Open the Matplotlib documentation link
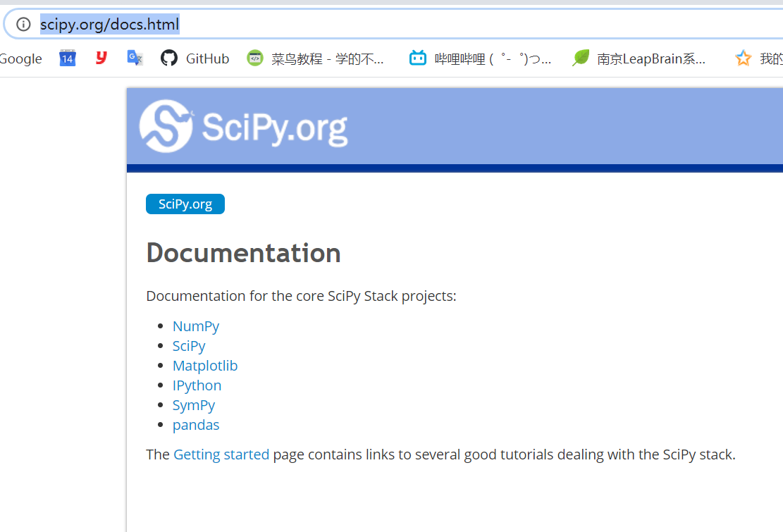 (205, 366)
